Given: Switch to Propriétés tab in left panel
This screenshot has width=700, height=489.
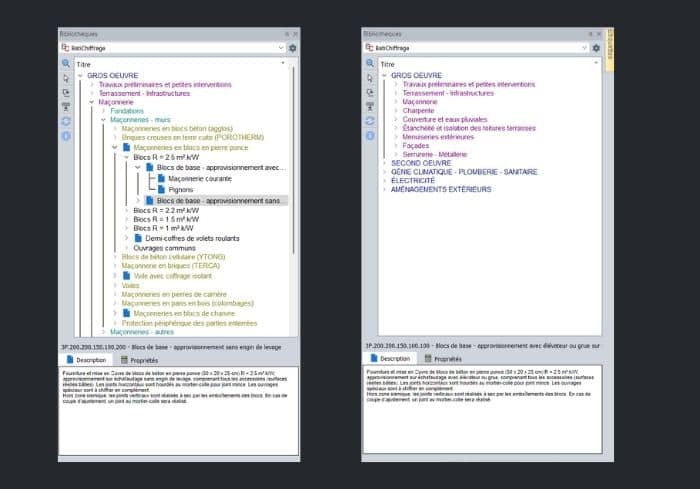Looking at the screenshot, I should (x=139, y=358).
